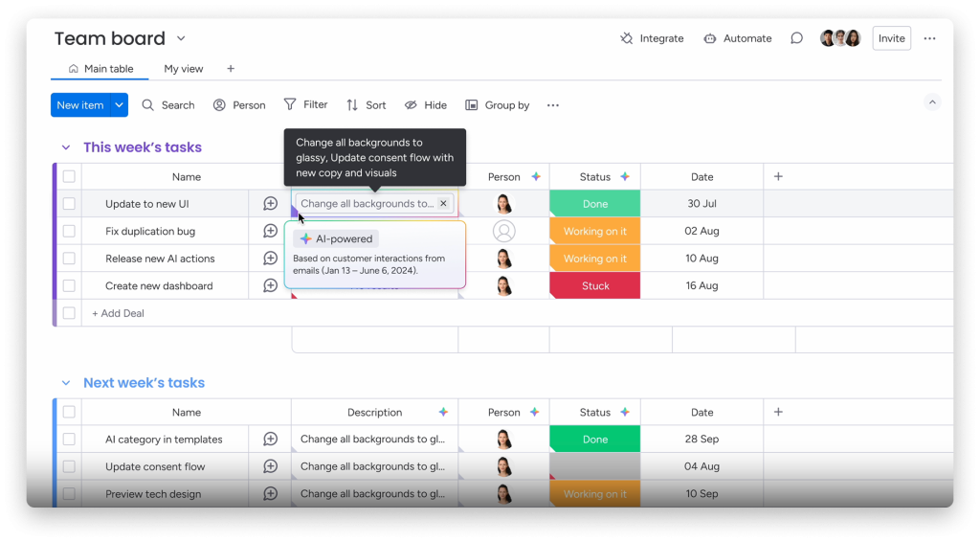The height and width of the screenshot is (542, 980).
Task: Select the AI category in templates checkbox
Action: (69, 440)
